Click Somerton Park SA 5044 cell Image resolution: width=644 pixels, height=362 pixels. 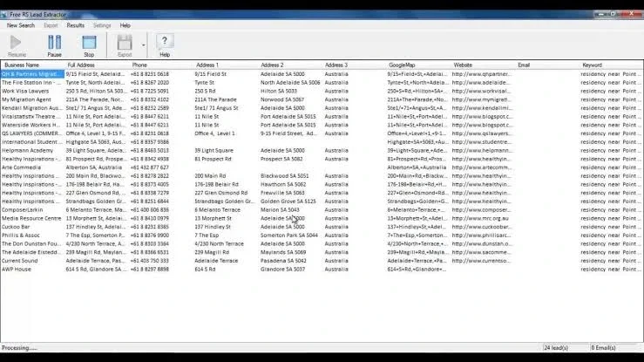(289, 236)
